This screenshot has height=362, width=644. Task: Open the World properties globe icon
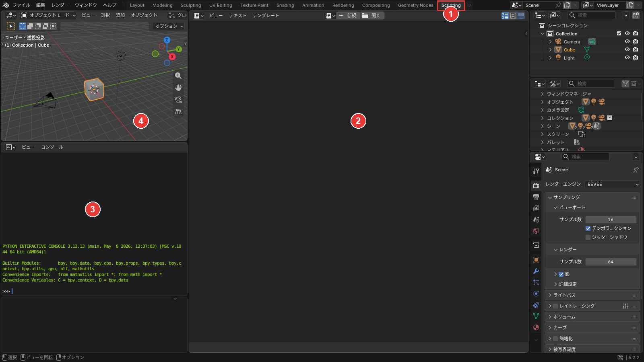click(x=536, y=231)
